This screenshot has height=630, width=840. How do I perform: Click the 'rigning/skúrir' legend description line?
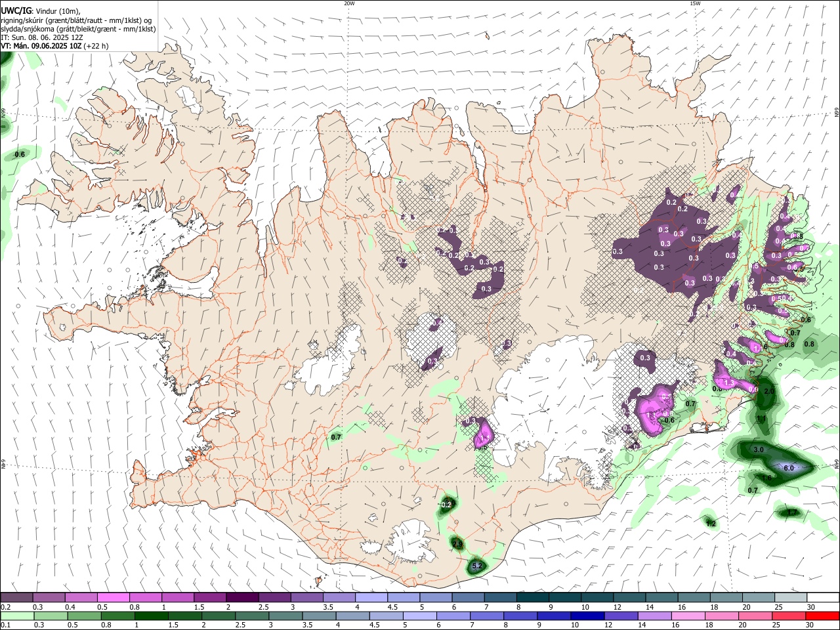tap(76, 20)
